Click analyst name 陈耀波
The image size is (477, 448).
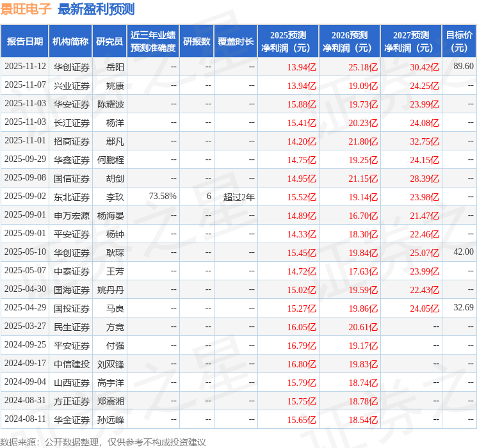coord(111,104)
